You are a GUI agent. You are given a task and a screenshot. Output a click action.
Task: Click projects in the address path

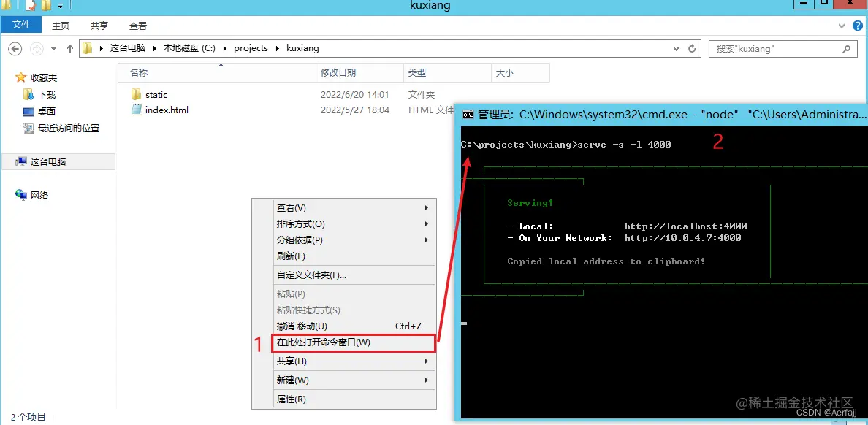pos(251,48)
